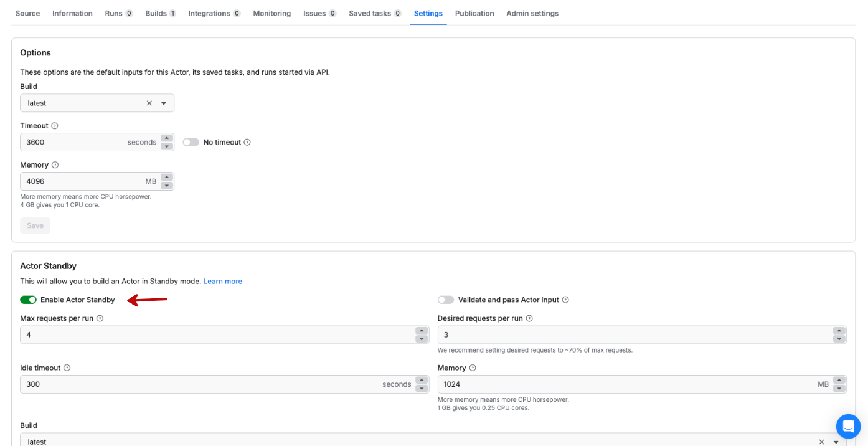The width and height of the screenshot is (868, 446).
Task: Click info icon for Validate and pass Actor input
Action: coord(565,300)
